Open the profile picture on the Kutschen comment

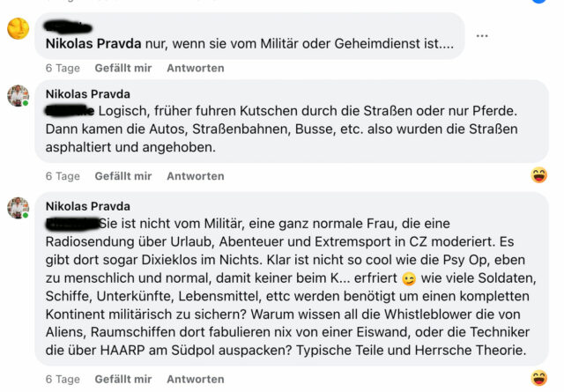point(18,96)
